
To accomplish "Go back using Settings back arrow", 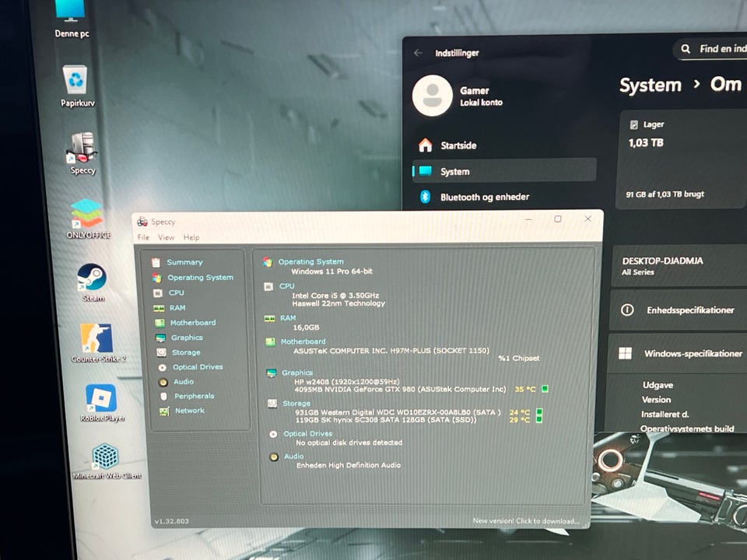I will (419, 53).
